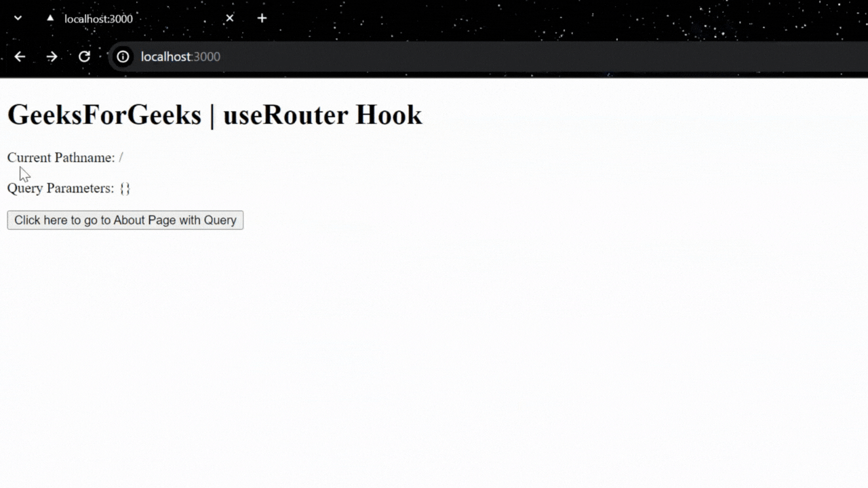View site information icon in address bar
This screenshot has height=488, width=868.
pyautogui.click(x=123, y=57)
